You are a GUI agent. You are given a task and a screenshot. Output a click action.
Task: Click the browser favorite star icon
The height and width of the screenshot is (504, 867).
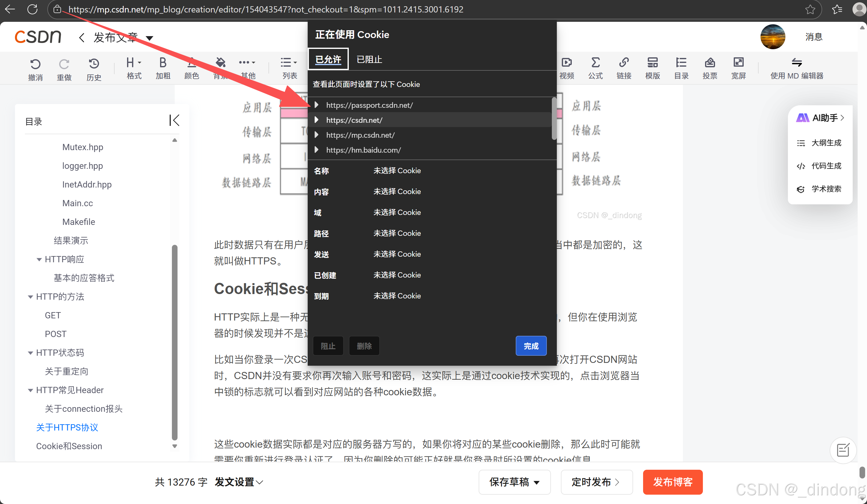coord(810,9)
